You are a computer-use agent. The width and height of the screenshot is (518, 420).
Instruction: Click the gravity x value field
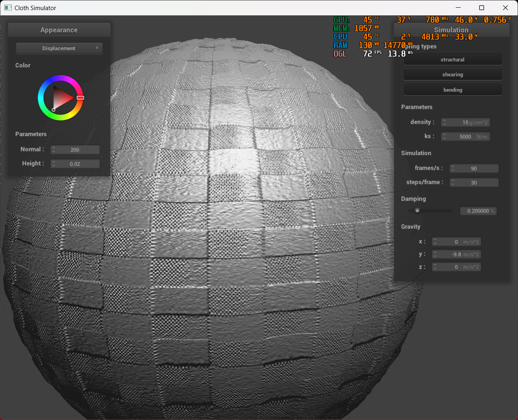point(456,242)
